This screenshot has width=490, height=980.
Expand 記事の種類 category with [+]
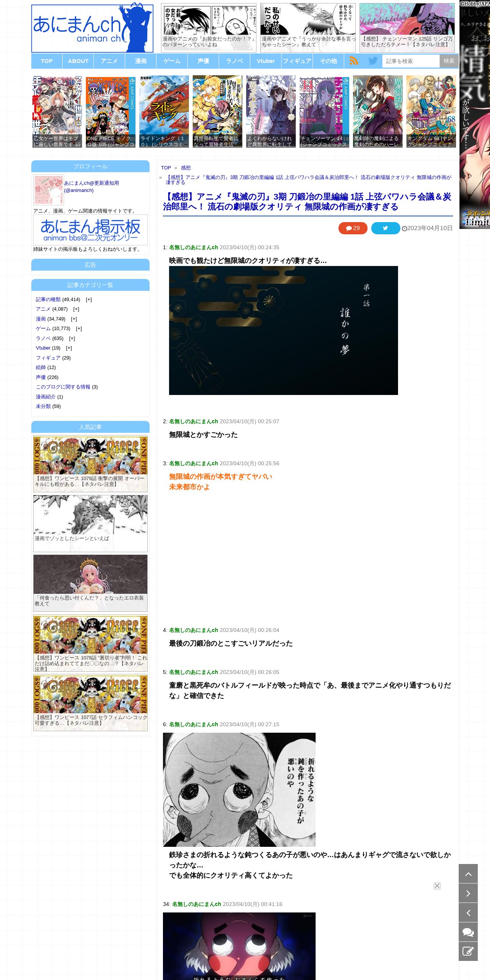coord(89,300)
